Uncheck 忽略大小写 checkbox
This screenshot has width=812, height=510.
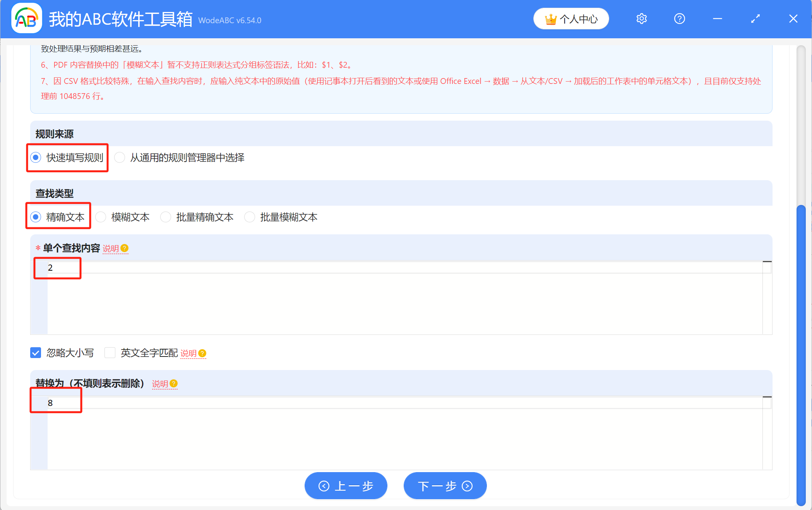click(x=36, y=353)
